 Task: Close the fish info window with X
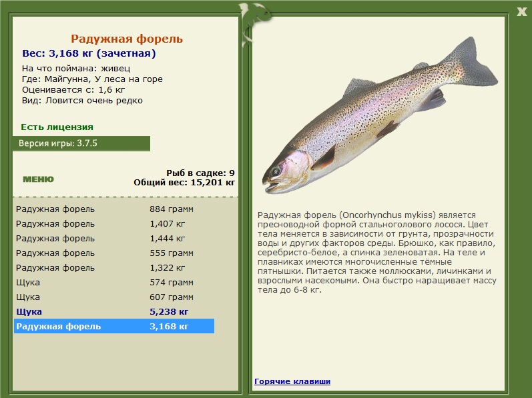click(521, 12)
